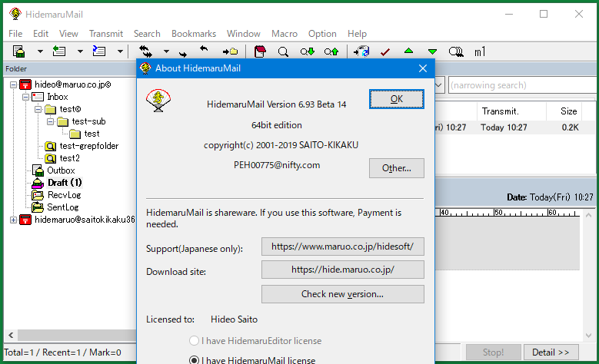The width and height of the screenshot is (599, 364).
Task: Collapse the Inbox folder tree
Action: coord(26,98)
